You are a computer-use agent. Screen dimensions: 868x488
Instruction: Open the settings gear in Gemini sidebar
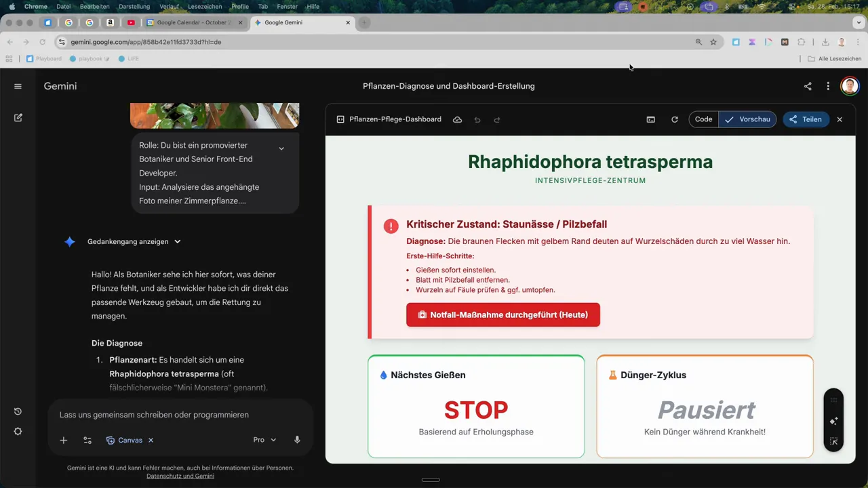pyautogui.click(x=18, y=432)
